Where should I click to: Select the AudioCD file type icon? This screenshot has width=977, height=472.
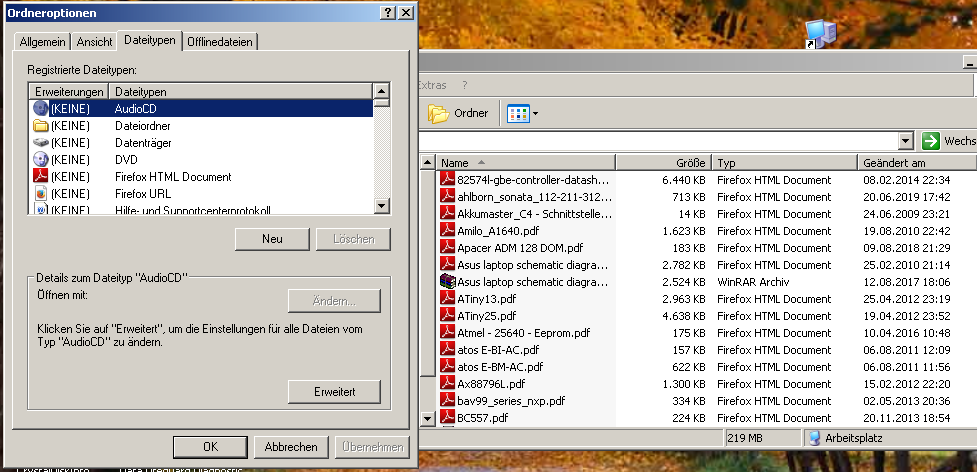point(41,108)
